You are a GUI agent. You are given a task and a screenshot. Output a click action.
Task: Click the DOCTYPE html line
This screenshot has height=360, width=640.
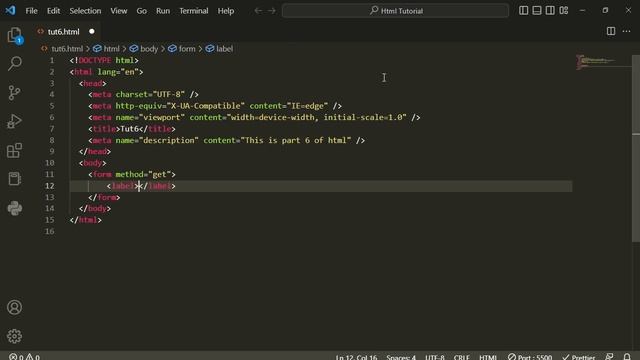104,60
